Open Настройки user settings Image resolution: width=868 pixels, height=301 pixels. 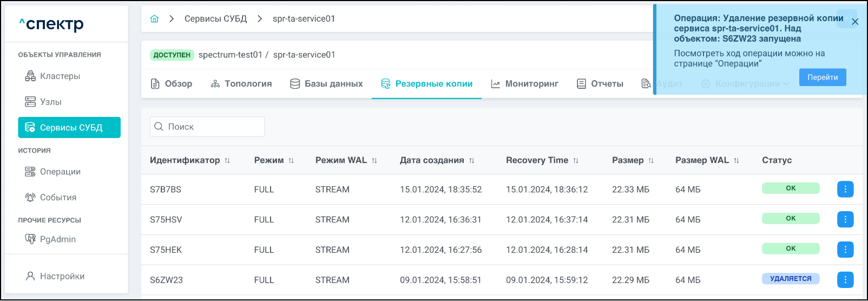point(62,276)
